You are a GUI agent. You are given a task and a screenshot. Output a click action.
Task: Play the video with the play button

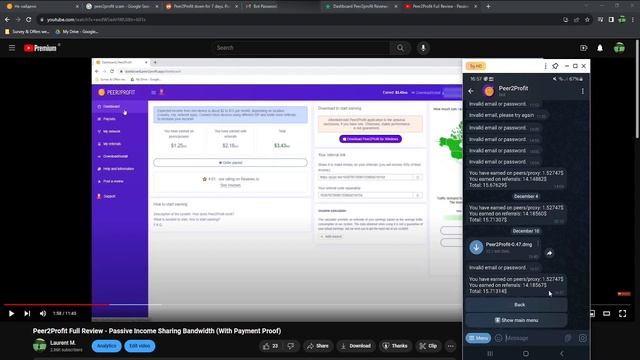[x=11, y=313]
